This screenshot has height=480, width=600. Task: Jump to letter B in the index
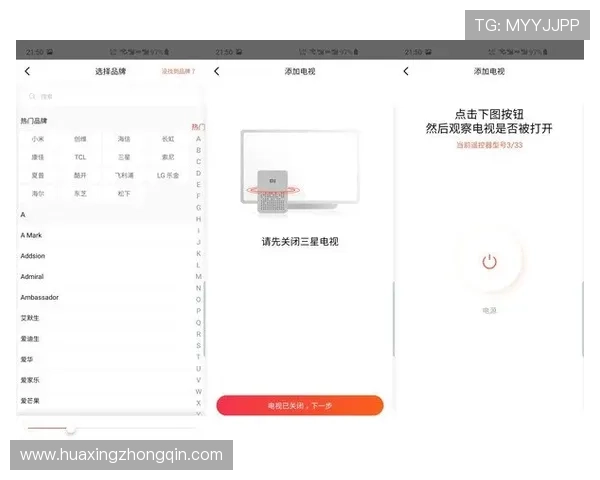tap(198, 150)
